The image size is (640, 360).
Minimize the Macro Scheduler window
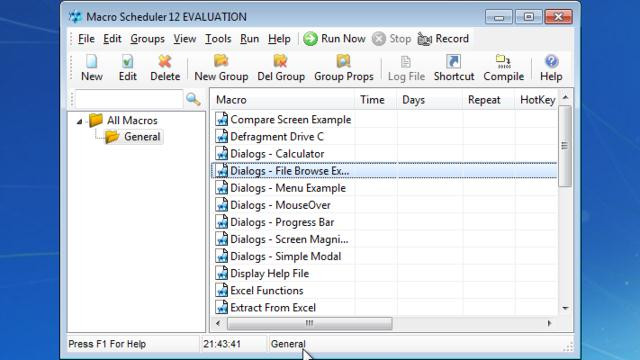pyautogui.click(x=498, y=17)
